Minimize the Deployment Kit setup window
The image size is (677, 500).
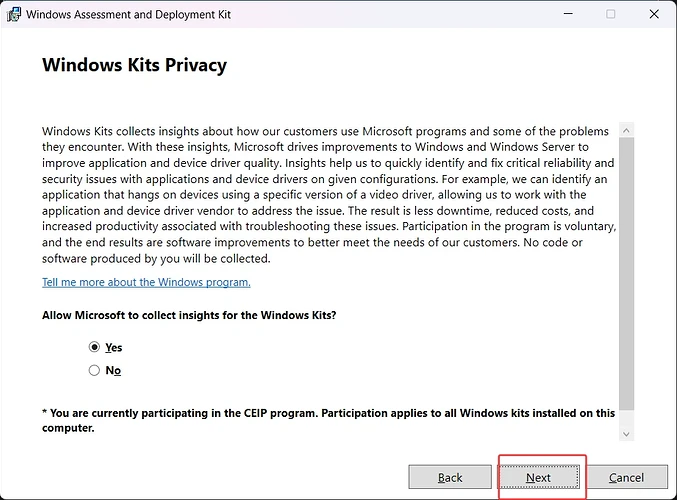coord(567,14)
